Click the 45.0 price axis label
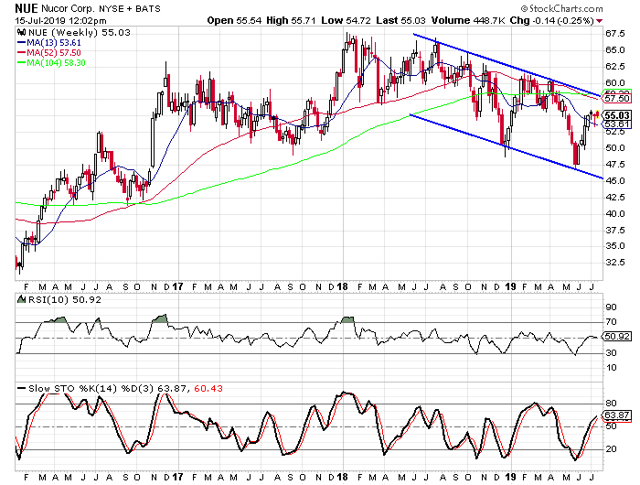 pos(616,180)
